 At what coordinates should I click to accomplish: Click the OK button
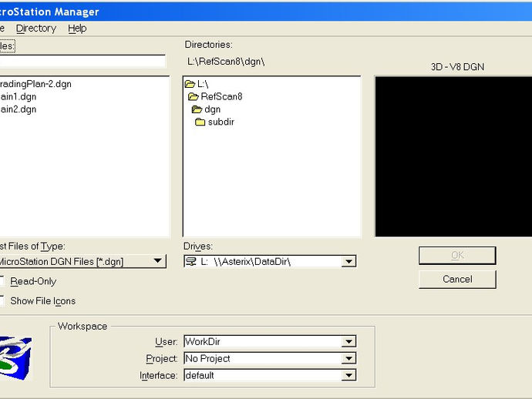pyautogui.click(x=457, y=256)
